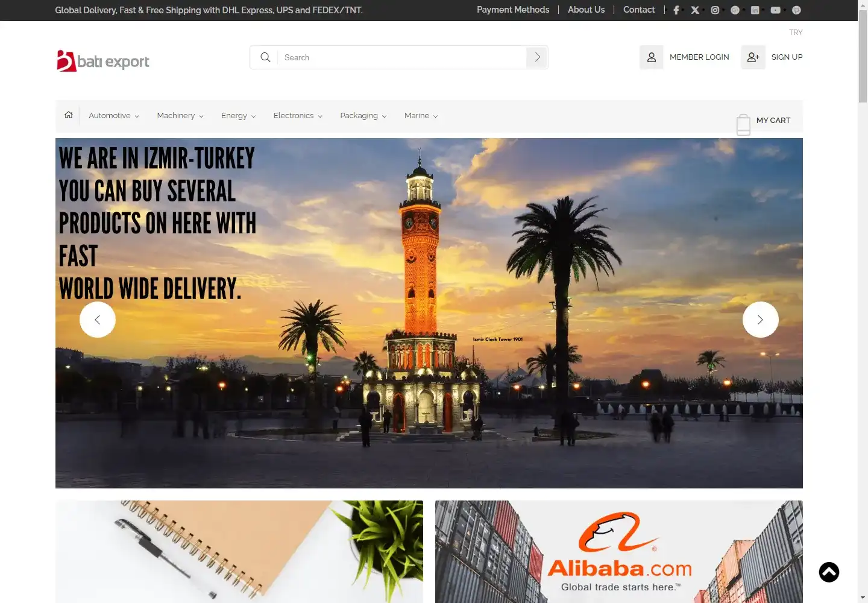The width and height of the screenshot is (868, 603).
Task: Click MEMBER LOGIN text
Action: pos(699,57)
